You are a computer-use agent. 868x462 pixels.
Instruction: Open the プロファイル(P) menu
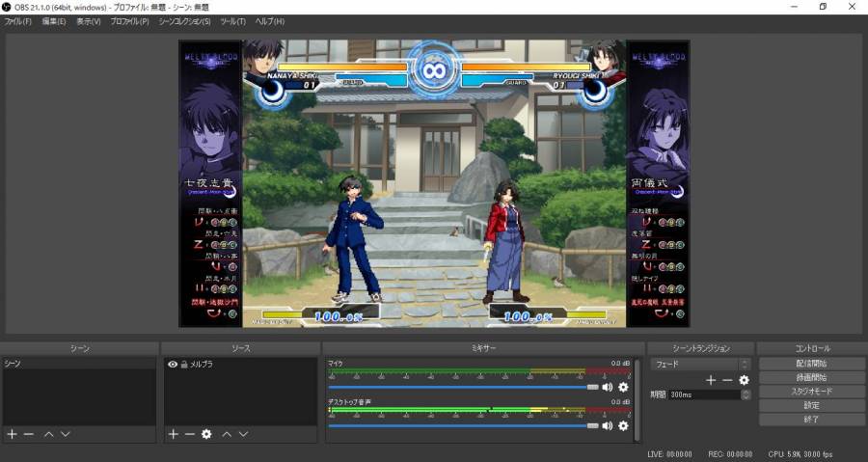129,21
